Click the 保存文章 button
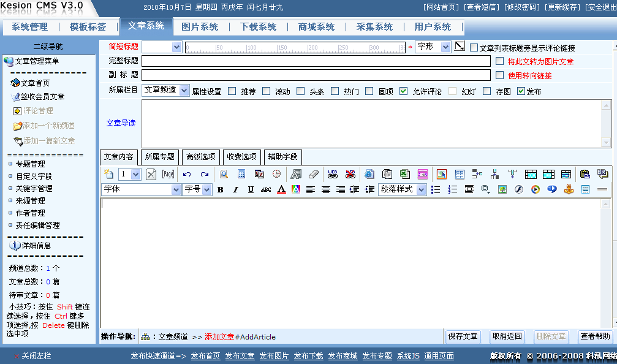 (463, 336)
